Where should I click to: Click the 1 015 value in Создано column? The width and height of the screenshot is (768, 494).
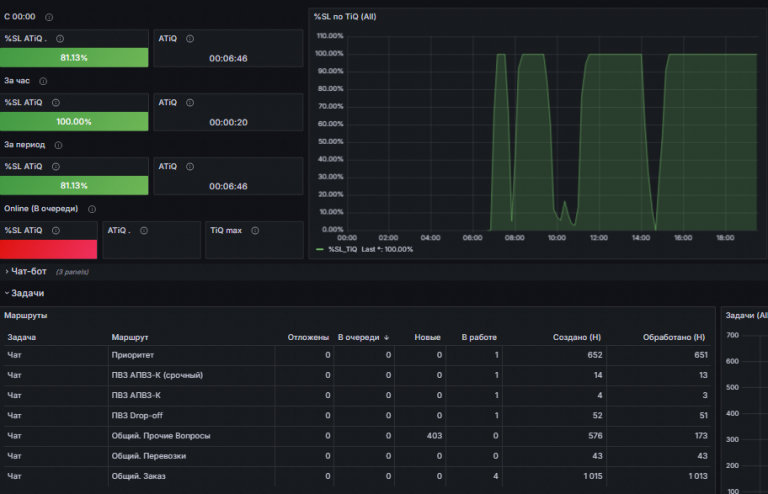[x=593, y=476]
